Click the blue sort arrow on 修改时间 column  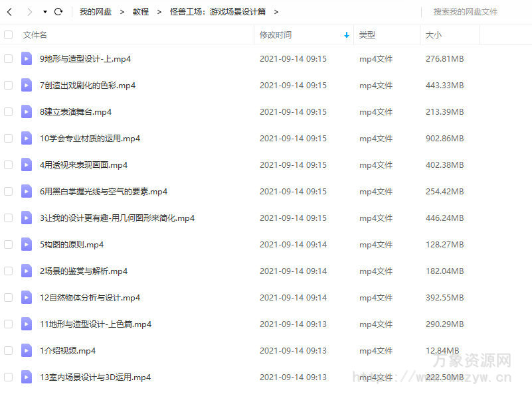pos(346,36)
